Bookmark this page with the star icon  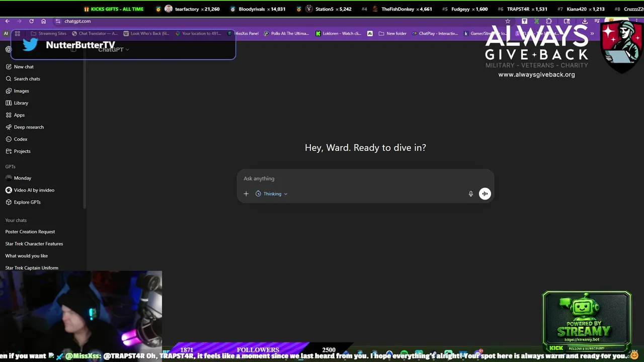click(508, 21)
